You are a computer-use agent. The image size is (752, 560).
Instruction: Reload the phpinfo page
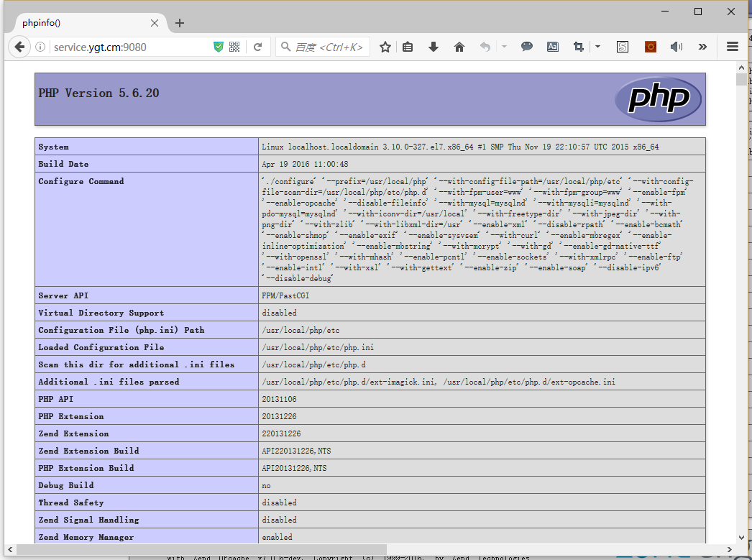(x=257, y=47)
